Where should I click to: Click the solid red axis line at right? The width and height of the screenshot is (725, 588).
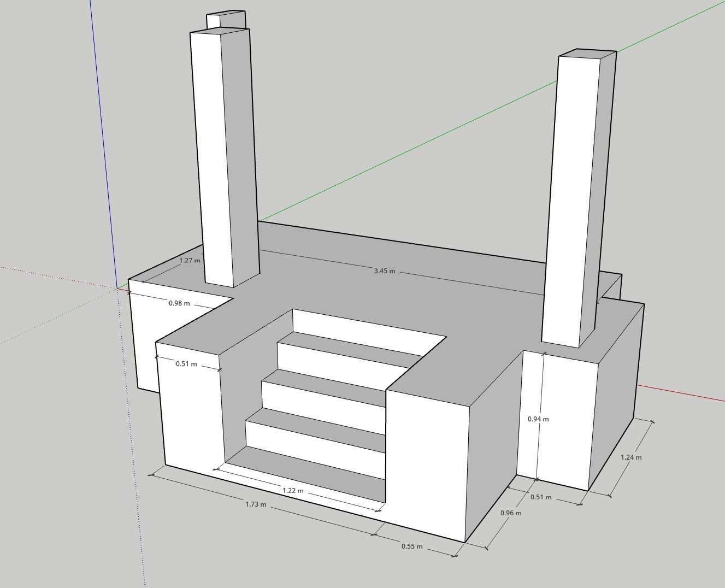click(683, 393)
